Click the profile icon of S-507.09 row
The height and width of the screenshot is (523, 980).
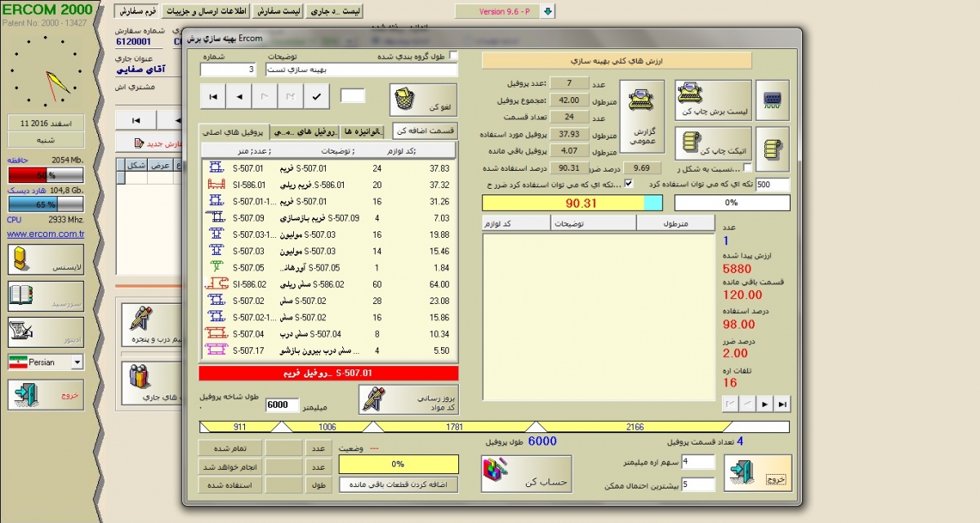217,218
